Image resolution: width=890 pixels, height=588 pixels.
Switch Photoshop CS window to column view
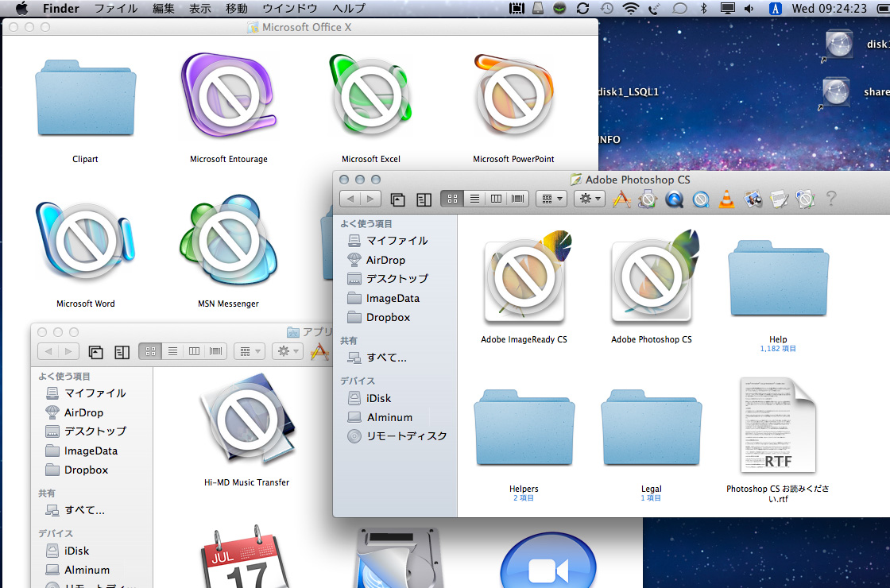(x=496, y=199)
